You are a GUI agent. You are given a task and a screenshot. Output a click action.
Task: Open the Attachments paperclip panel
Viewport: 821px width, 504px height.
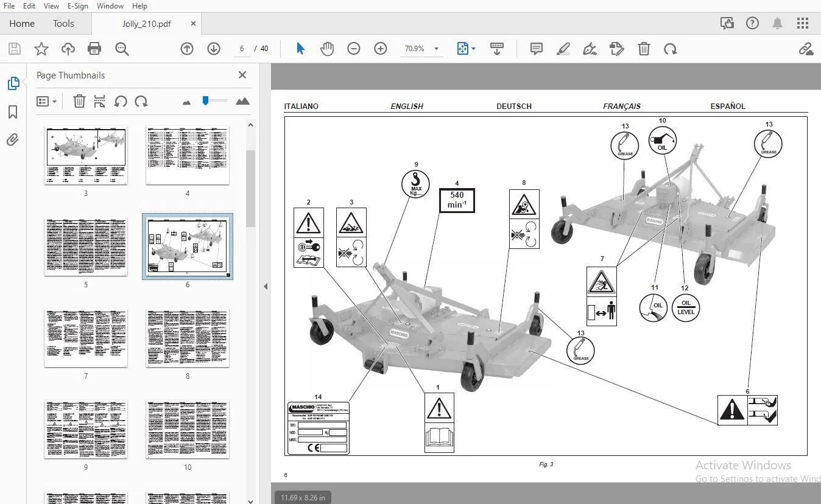(13, 141)
